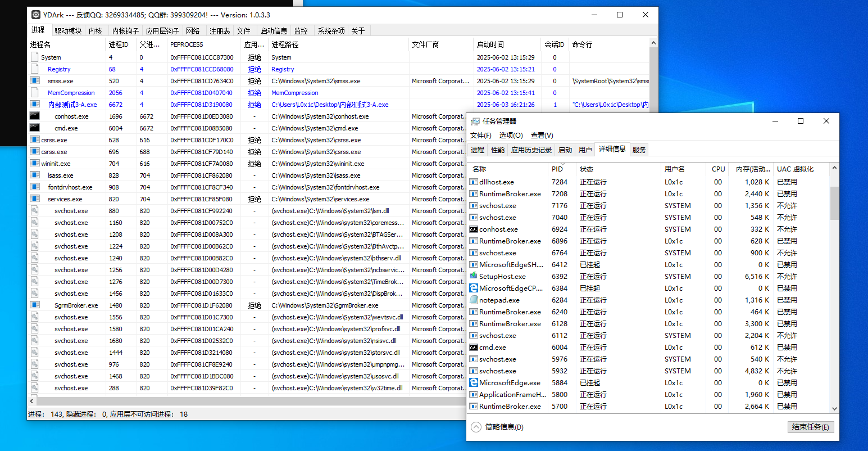Viewport: 868px width, 451px height.
Task: Click the MicrosoftEdge.exe icon in Task Manager
Action: point(474,382)
